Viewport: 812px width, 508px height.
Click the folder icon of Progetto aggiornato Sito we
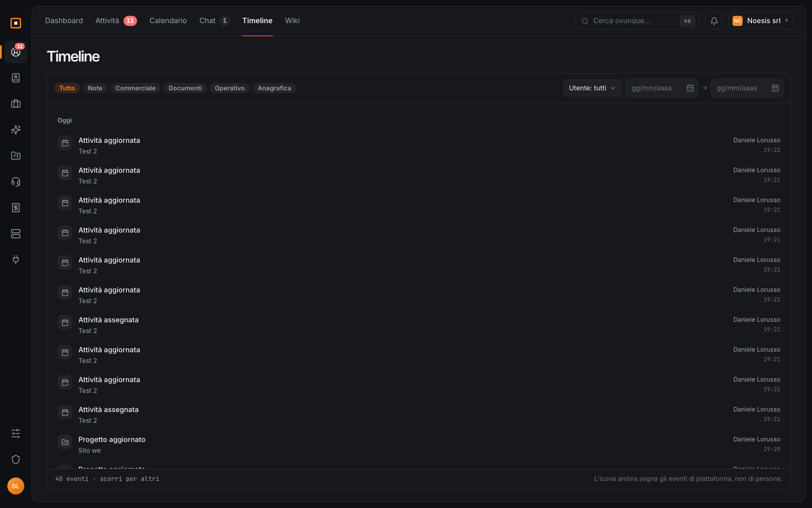[x=65, y=442]
